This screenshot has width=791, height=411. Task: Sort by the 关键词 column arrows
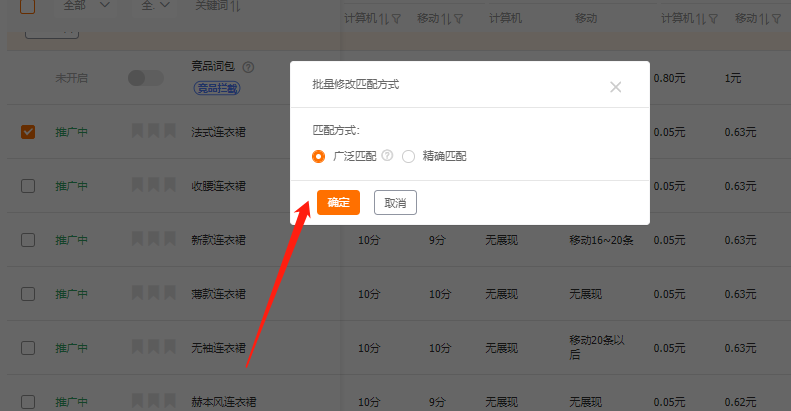(x=235, y=6)
